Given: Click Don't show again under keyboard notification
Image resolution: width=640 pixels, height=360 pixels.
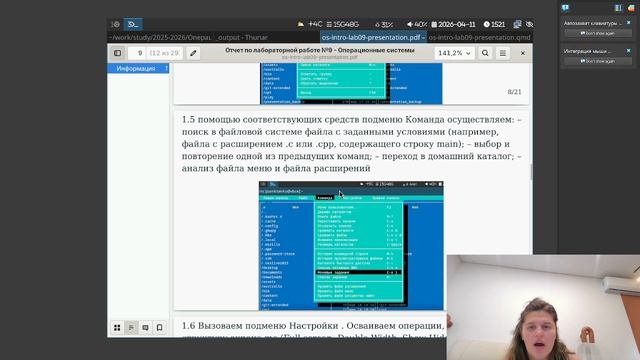Looking at the screenshot, I should (598, 33).
